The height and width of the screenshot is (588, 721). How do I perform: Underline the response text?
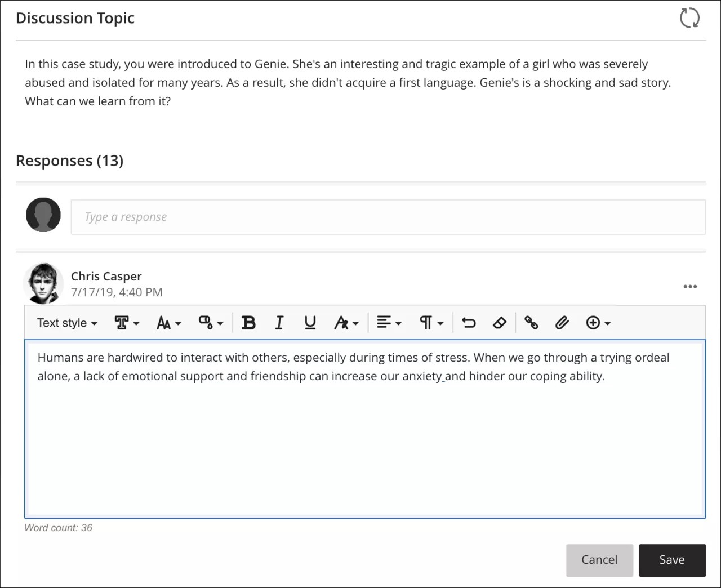click(x=309, y=322)
